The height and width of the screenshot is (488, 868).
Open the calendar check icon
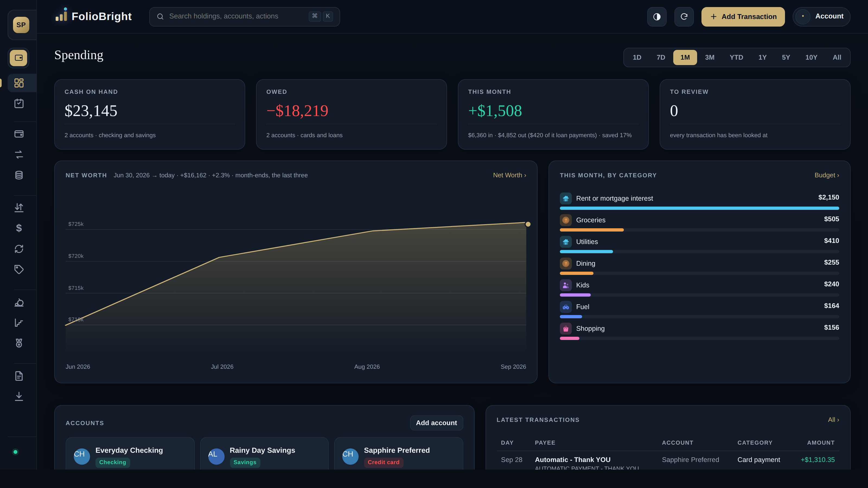point(19,103)
